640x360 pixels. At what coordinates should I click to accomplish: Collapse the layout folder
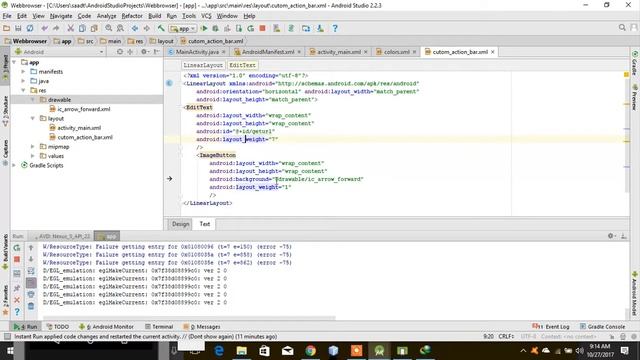click(x=33, y=119)
